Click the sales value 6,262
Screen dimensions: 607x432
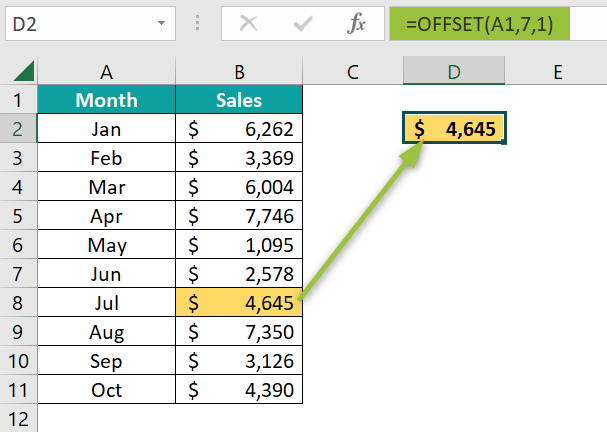tap(239, 129)
